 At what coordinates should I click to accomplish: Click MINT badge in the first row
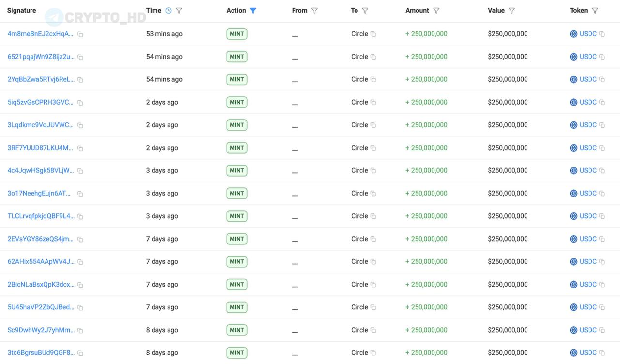(x=236, y=34)
